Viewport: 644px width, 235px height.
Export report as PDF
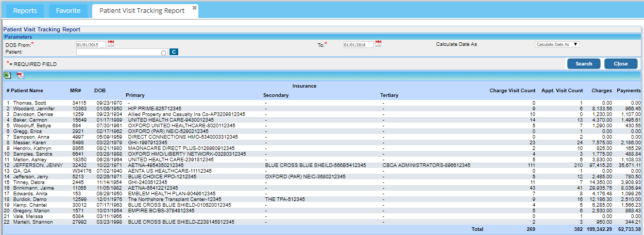[20, 75]
